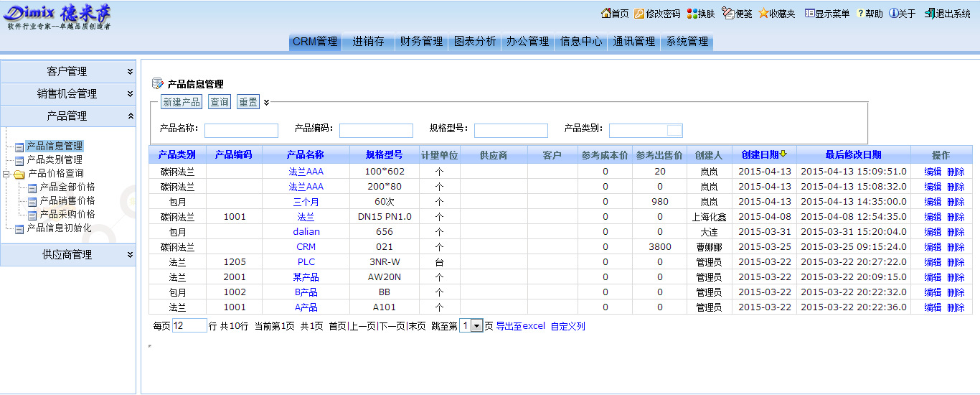The height and width of the screenshot is (395, 980).
Task: Click the 产品名称 search input field
Action: (241, 130)
